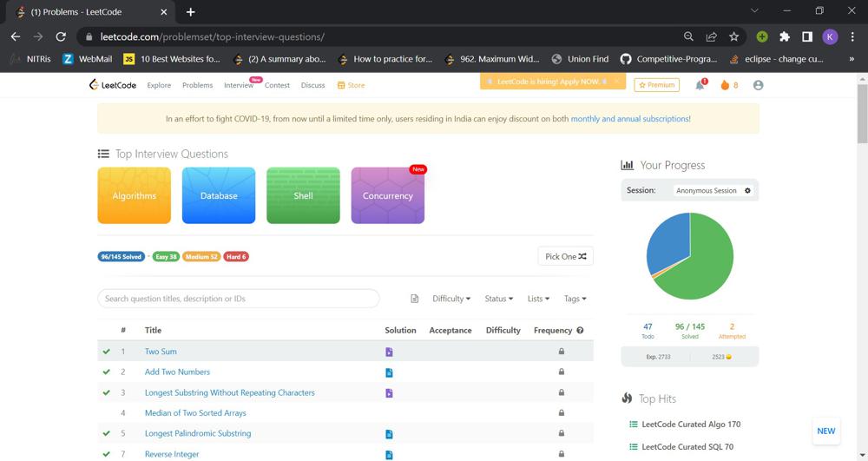
Task: Open the Union Find bookmark
Action: 580,59
